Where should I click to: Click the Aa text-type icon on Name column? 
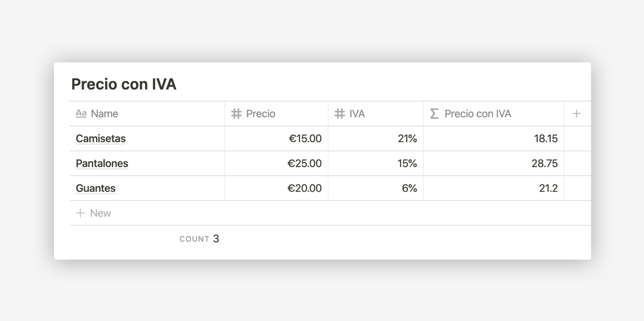click(81, 114)
